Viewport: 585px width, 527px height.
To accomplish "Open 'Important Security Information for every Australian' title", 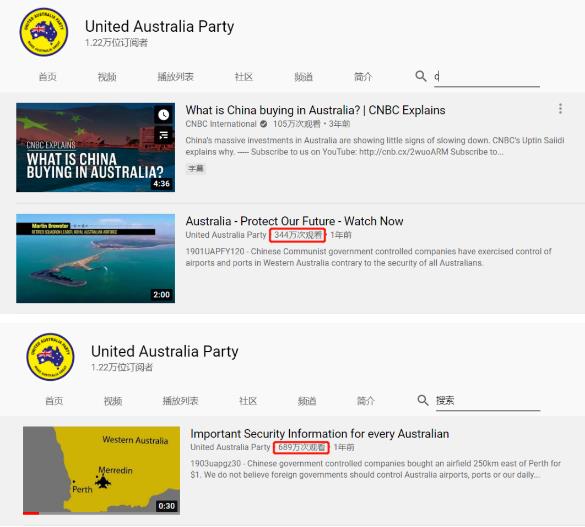I will point(320,434).
